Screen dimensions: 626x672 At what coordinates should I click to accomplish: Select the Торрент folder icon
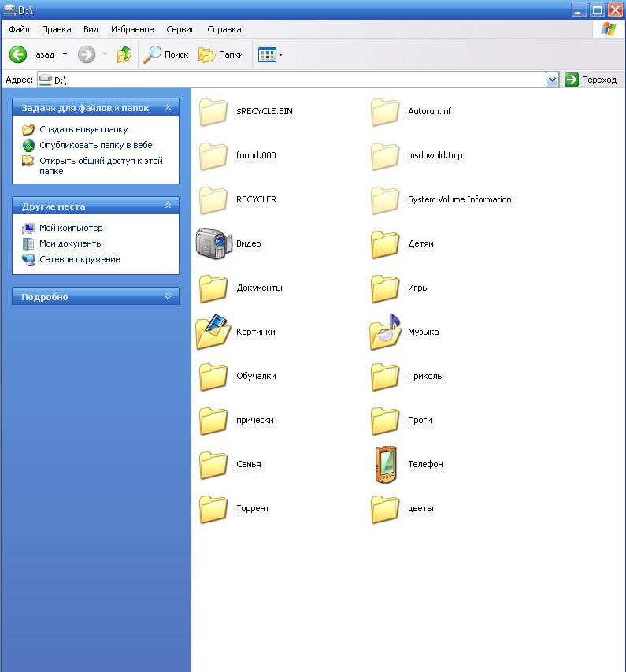pyautogui.click(x=213, y=510)
